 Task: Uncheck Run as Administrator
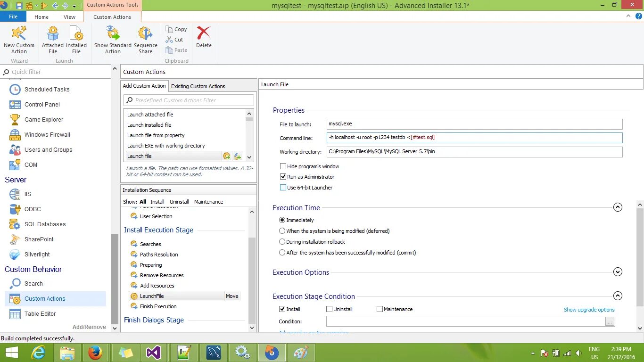pos(283,177)
